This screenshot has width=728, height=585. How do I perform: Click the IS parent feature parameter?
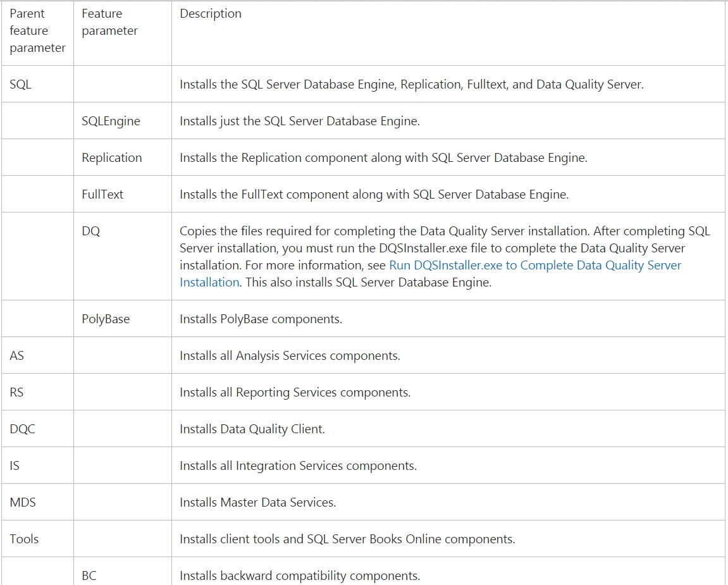[x=15, y=465]
